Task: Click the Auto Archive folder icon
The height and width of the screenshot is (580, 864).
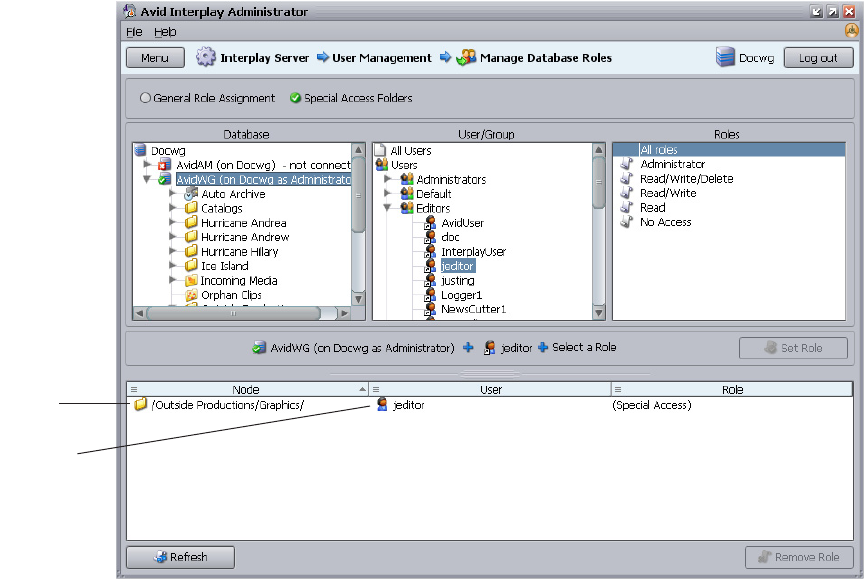Action: 191,194
